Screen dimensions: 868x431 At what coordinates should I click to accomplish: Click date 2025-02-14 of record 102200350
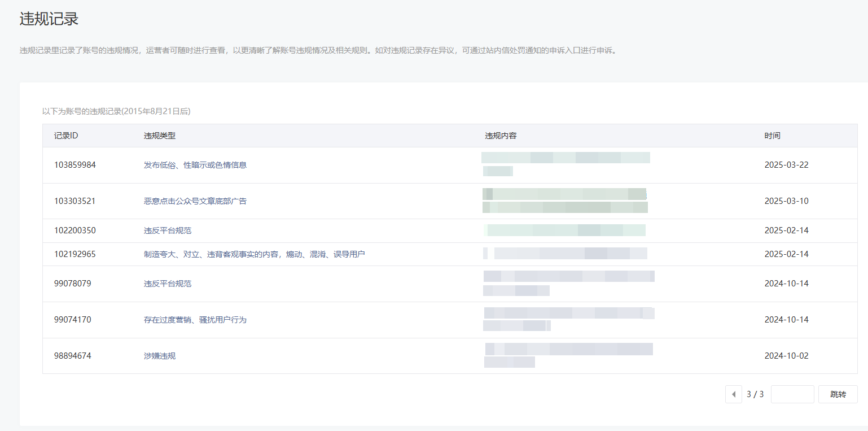click(787, 230)
